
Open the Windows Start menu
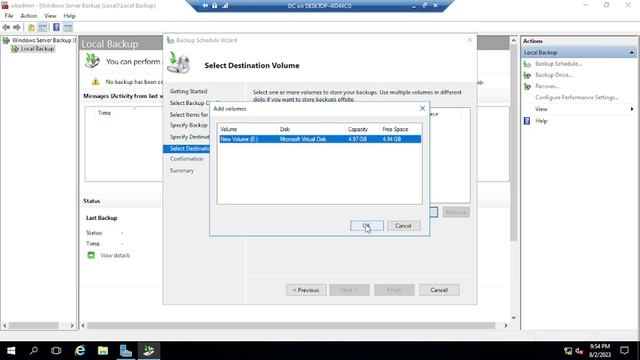point(11,351)
